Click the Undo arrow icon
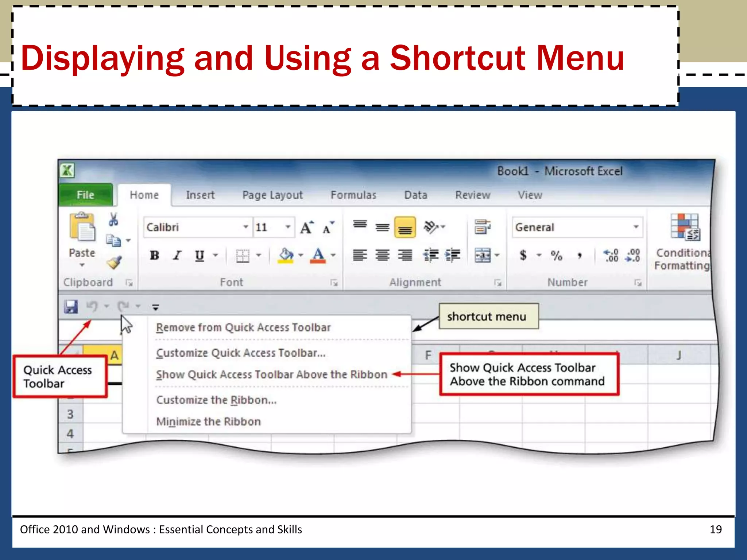The width and height of the screenshot is (747, 560). point(92,307)
